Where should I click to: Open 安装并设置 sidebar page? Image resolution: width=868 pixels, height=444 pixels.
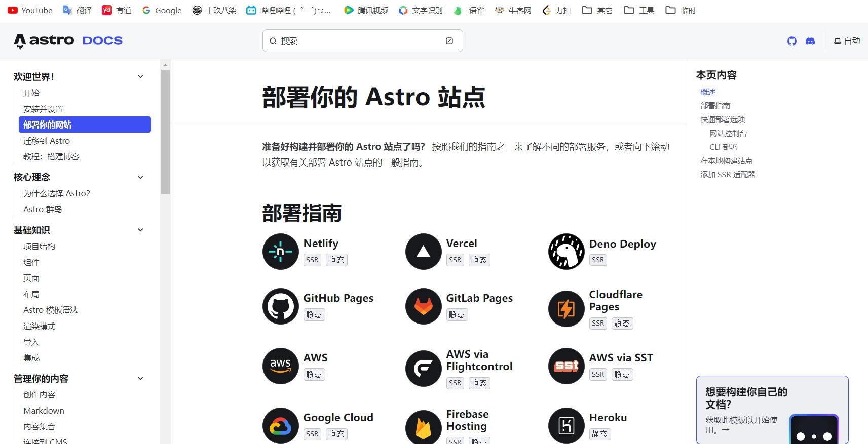[44, 109]
